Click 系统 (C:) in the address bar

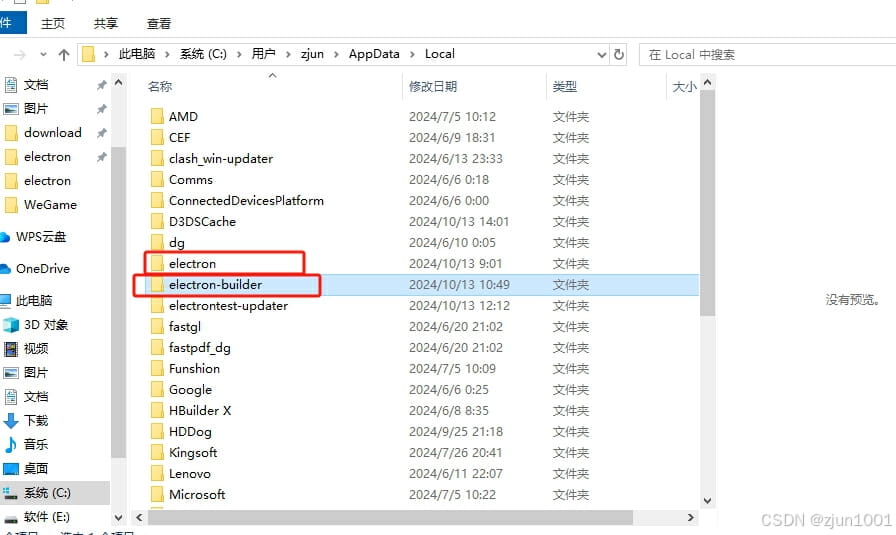[x=203, y=54]
